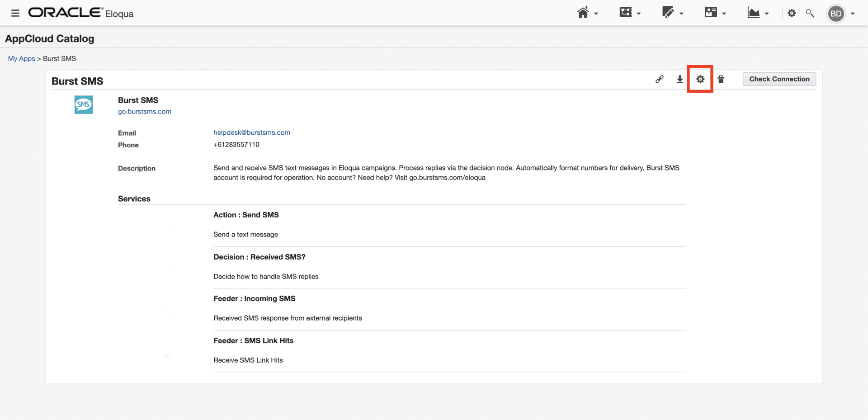The width and height of the screenshot is (868, 420).
Task: Click "Received SMS response from external recipients" text
Action: 288,318
